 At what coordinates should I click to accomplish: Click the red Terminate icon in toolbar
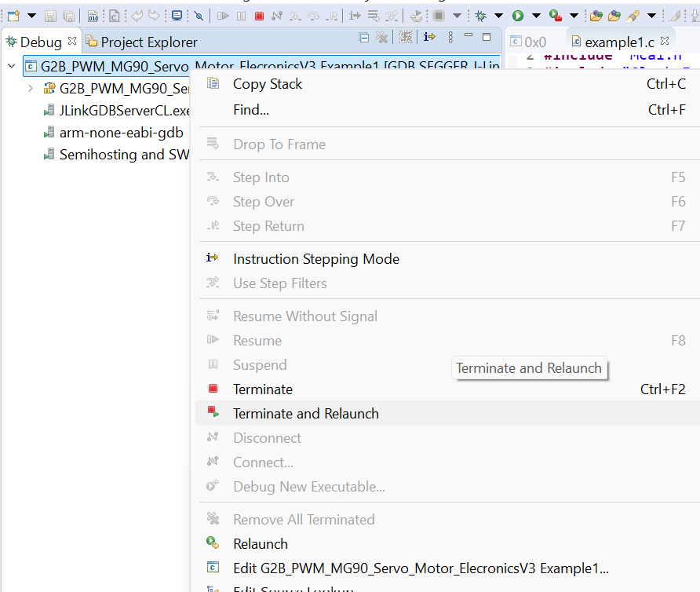(259, 16)
